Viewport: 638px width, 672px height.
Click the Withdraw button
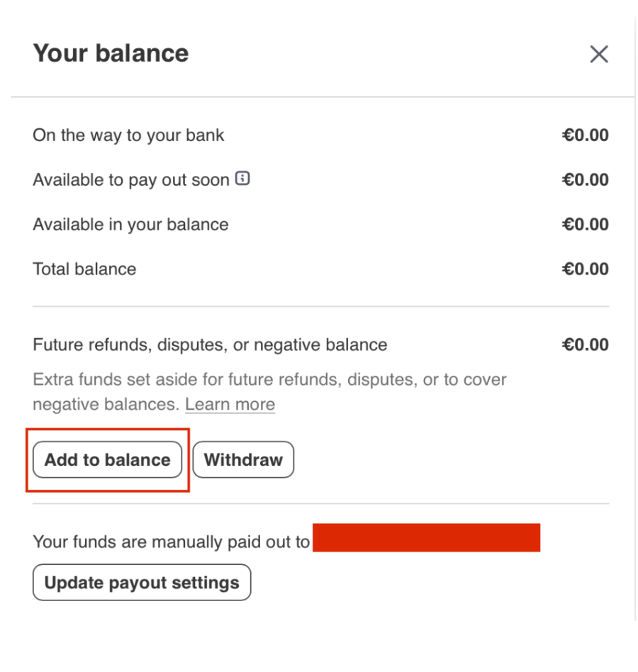point(243,460)
